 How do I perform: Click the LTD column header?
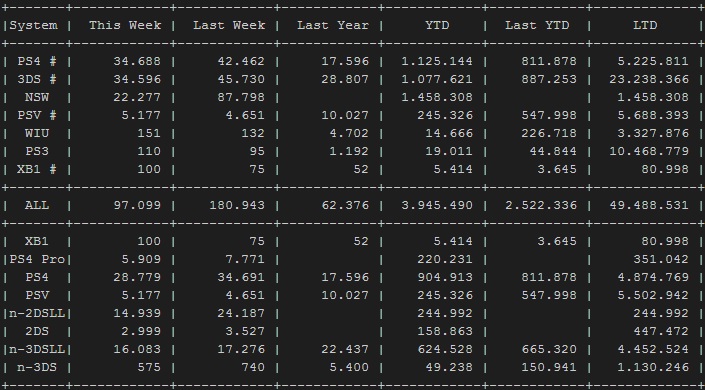[x=645, y=25]
